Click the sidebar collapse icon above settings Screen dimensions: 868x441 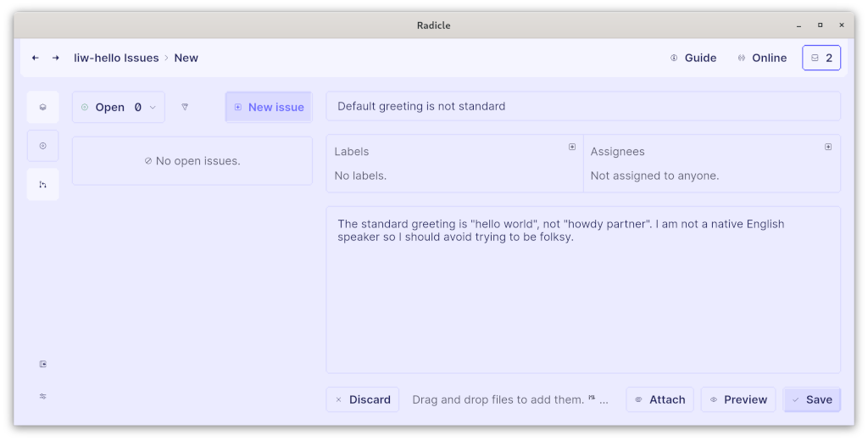tap(43, 364)
